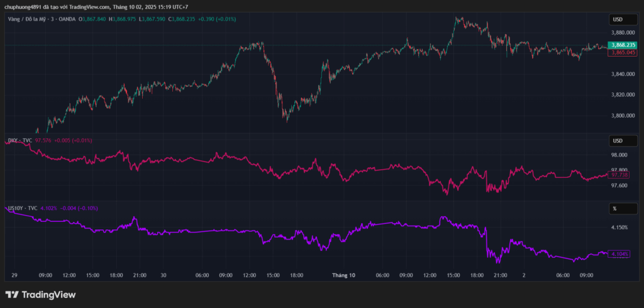This screenshot has width=644, height=308.
Task: Click the 97.738 DXY price tag
Action: point(620,175)
